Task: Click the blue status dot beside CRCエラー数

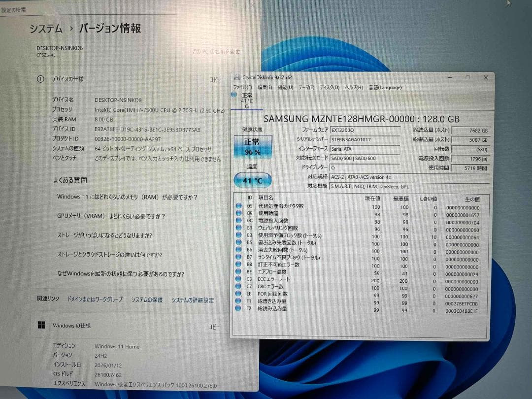Action: (237, 286)
